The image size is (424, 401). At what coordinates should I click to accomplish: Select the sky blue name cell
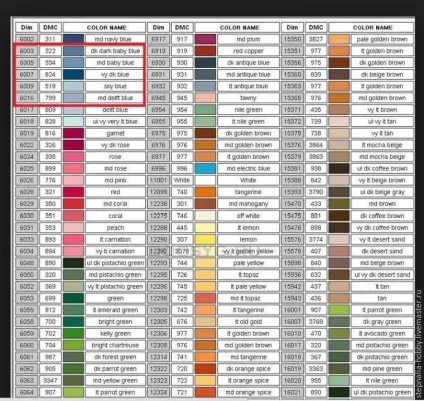[x=115, y=86]
